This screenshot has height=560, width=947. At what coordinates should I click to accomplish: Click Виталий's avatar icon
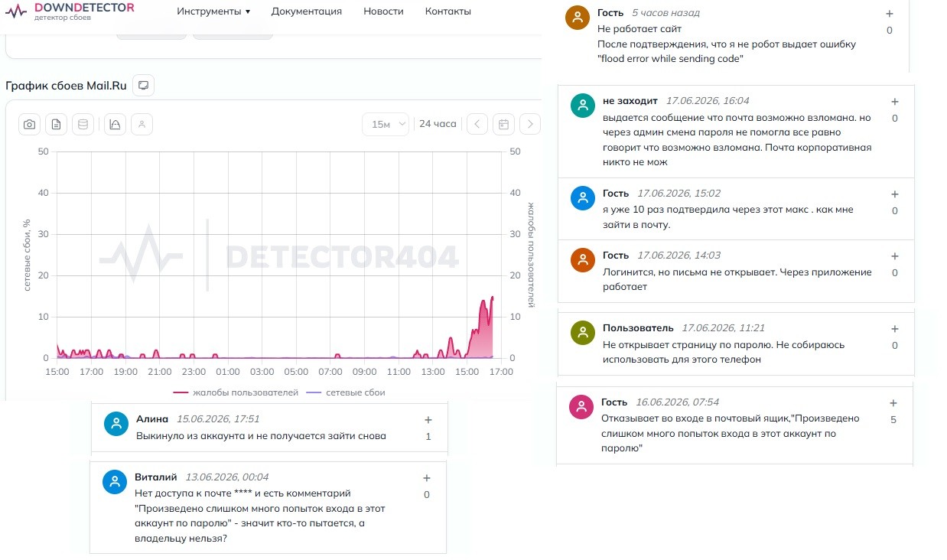click(115, 481)
